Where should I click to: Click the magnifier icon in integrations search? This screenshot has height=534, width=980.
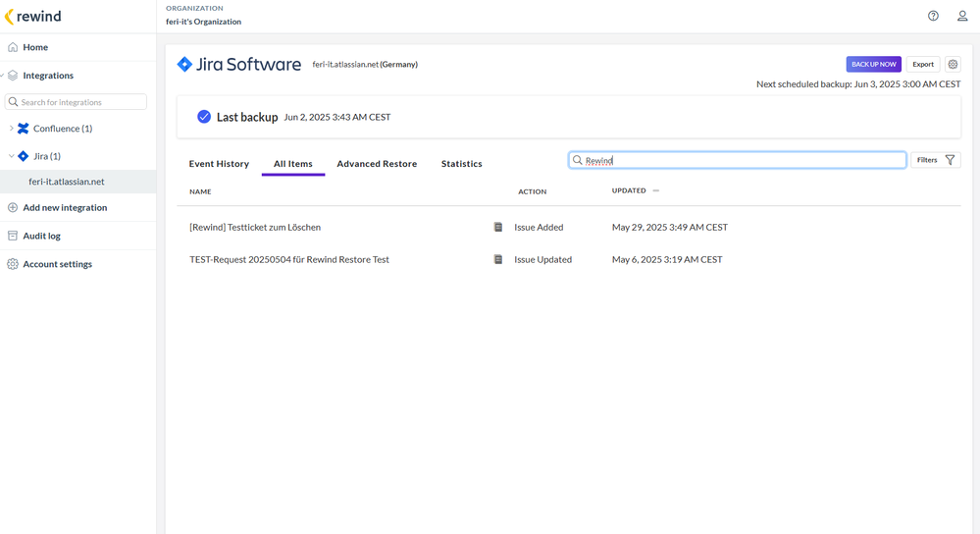click(13, 102)
